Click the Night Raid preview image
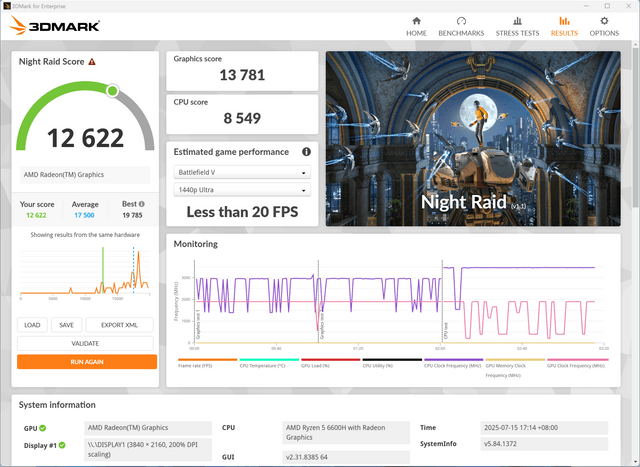The height and width of the screenshot is (467, 640). pyautogui.click(x=473, y=138)
